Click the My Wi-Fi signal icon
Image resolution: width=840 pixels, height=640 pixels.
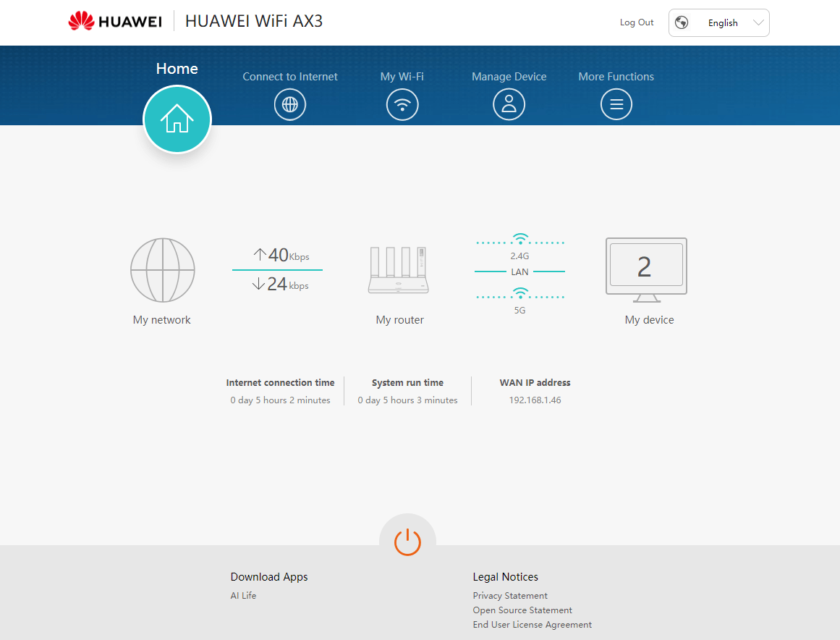point(402,105)
